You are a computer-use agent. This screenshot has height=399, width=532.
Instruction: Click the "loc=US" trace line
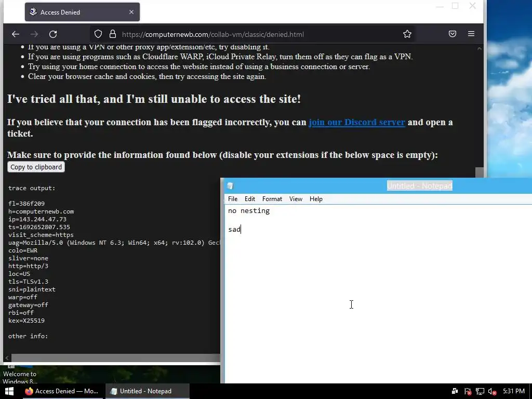(19, 274)
